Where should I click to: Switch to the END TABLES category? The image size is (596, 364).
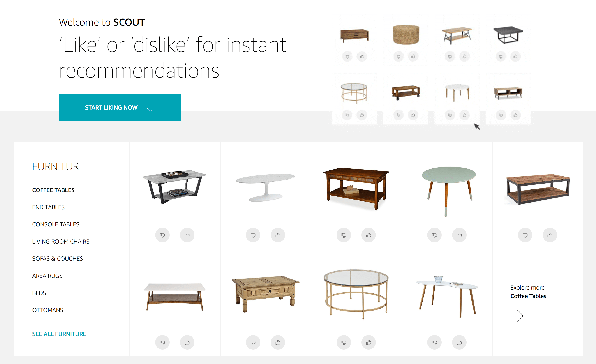coord(48,207)
